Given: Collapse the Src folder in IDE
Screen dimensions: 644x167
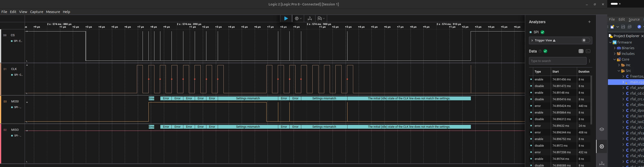Looking at the screenshot, I should 619,71.
